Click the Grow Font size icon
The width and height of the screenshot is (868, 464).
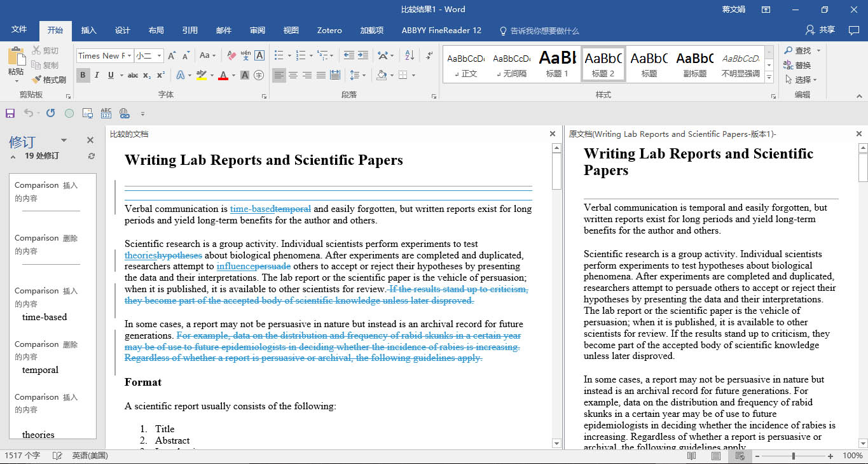click(172, 55)
